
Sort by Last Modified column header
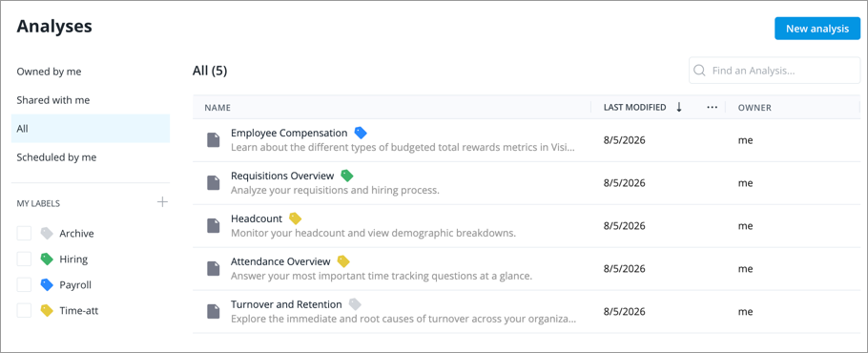click(634, 108)
